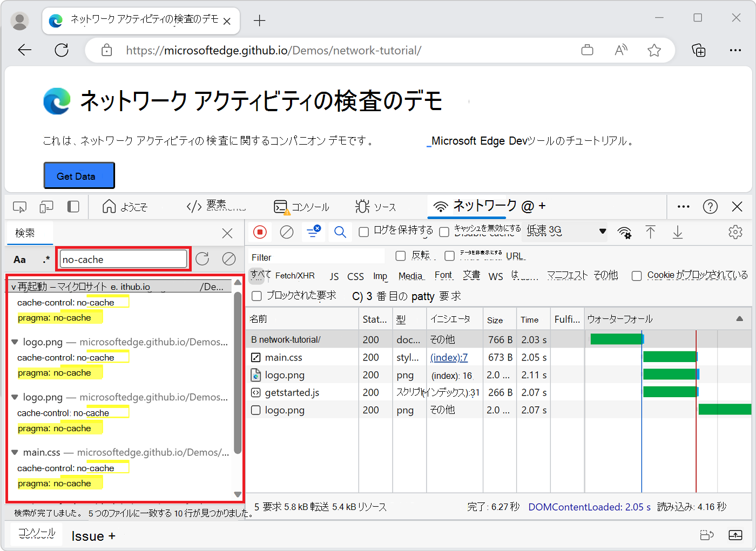756x551 pixels.
Task: Click the magnifier search icon in Network toolbar
Action: click(340, 232)
